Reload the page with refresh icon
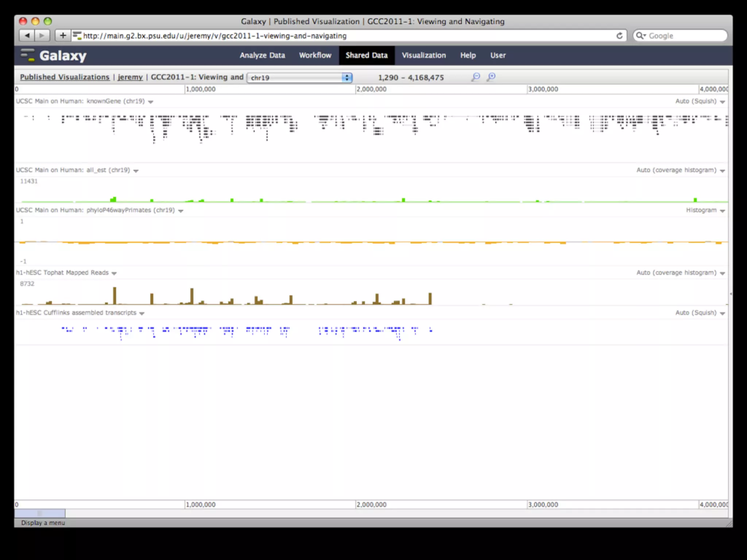The image size is (747, 560). [619, 36]
